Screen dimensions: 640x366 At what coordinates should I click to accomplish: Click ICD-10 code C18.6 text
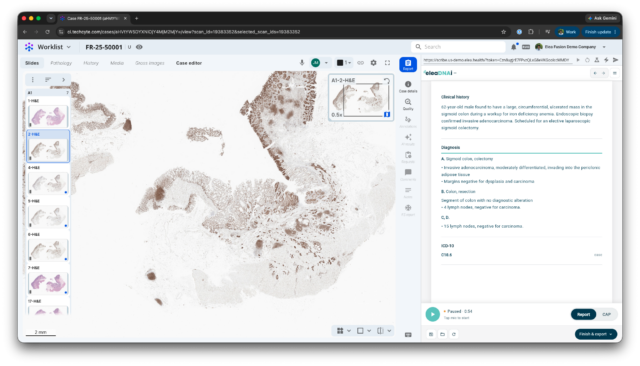coord(447,255)
